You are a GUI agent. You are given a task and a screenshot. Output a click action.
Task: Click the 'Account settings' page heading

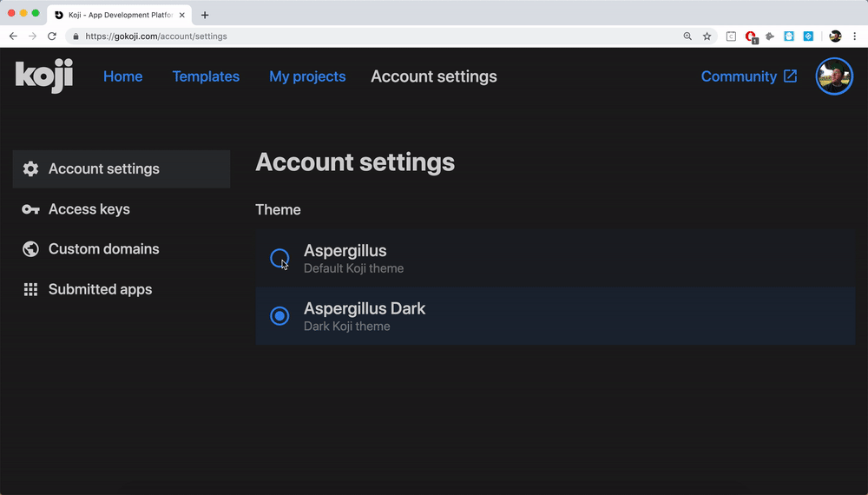[355, 162]
